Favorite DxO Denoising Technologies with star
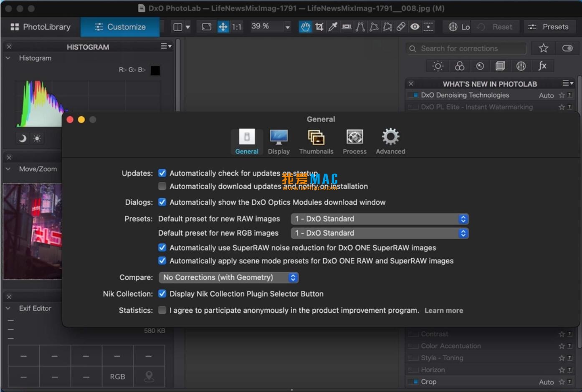Viewport: 582px width, 392px height. [562, 95]
